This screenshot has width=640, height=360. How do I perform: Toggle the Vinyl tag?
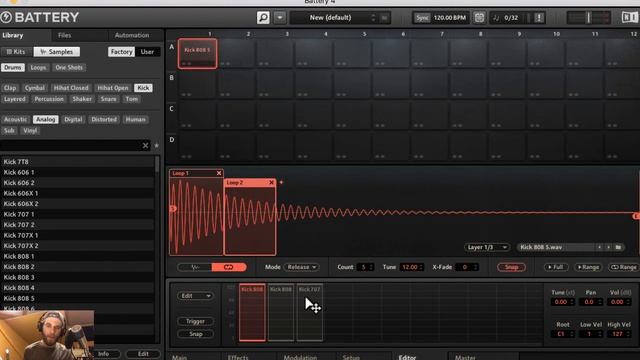click(30, 130)
